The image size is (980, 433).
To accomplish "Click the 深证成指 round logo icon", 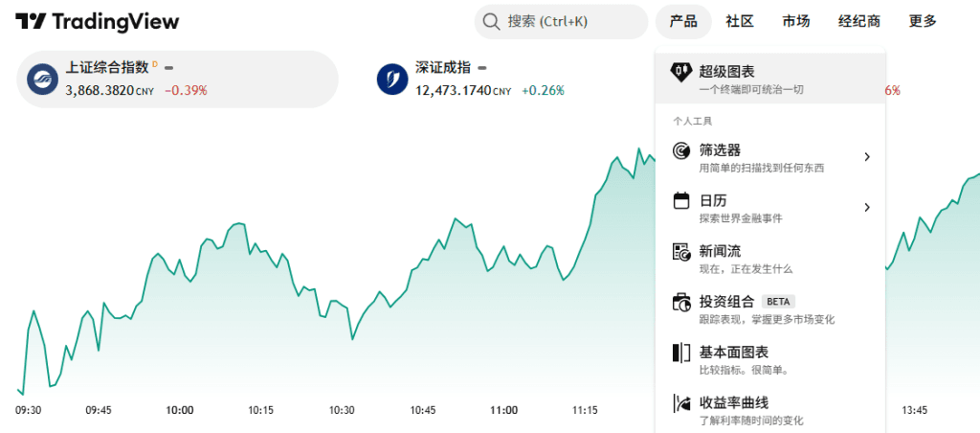I will (392, 79).
